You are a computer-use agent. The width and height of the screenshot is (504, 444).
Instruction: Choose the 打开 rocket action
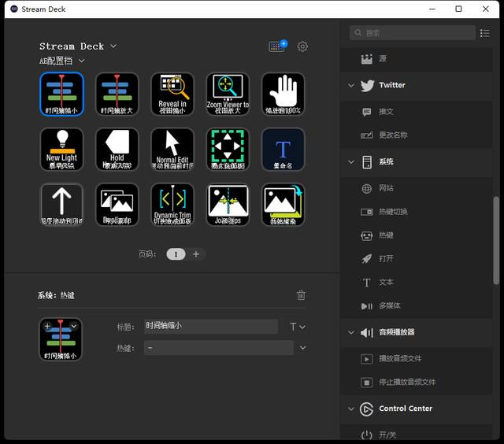point(417,259)
